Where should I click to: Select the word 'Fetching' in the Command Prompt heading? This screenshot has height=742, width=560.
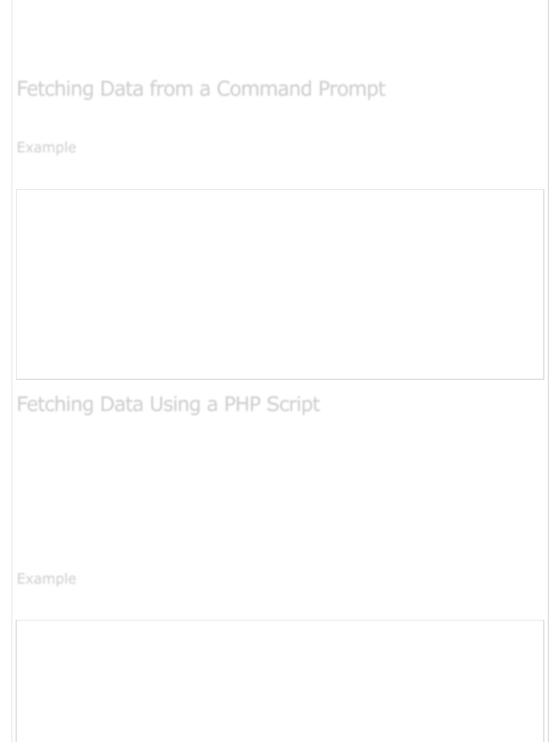(55, 89)
